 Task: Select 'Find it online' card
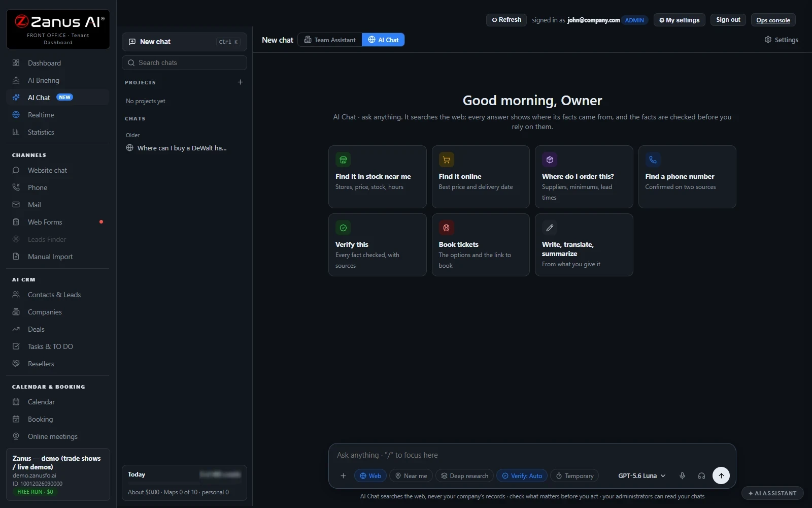pyautogui.click(x=481, y=177)
